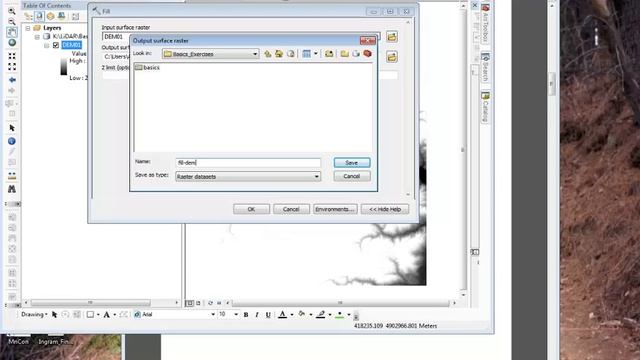
Task: Collapse the K:\LiDAR folder tree node
Action: (x=37, y=37)
